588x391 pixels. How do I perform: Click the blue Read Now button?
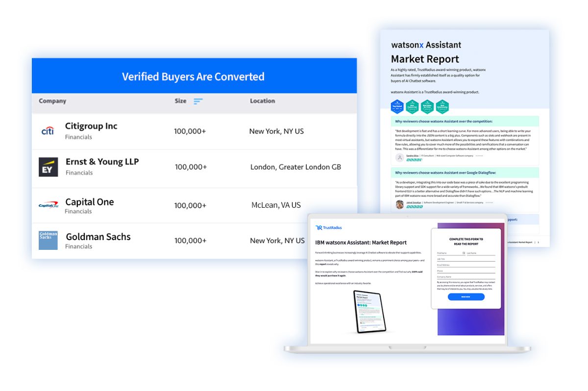pos(466,297)
